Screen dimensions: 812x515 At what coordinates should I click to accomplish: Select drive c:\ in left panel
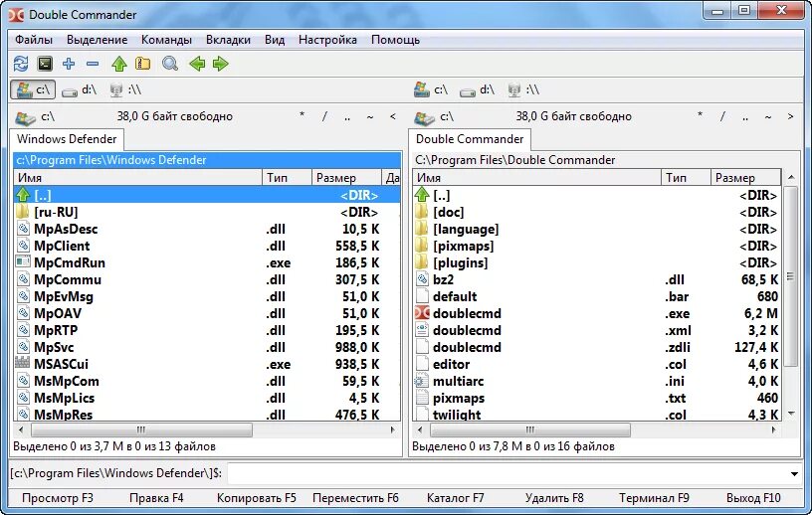click(x=33, y=89)
